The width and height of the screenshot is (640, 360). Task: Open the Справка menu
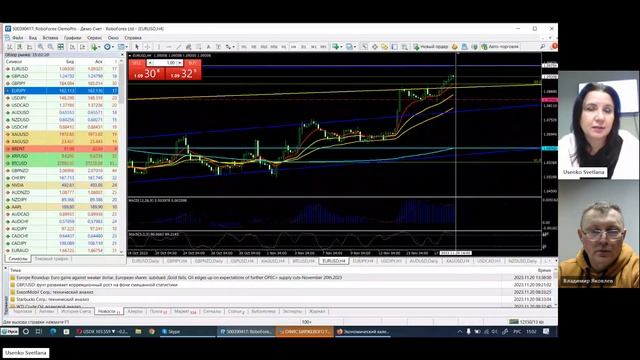[133, 38]
